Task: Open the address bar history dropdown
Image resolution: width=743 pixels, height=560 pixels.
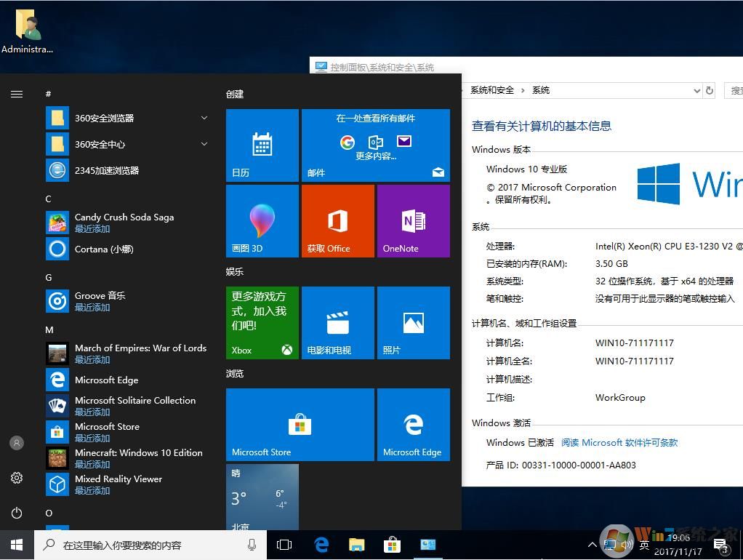Action: pyautogui.click(x=696, y=90)
